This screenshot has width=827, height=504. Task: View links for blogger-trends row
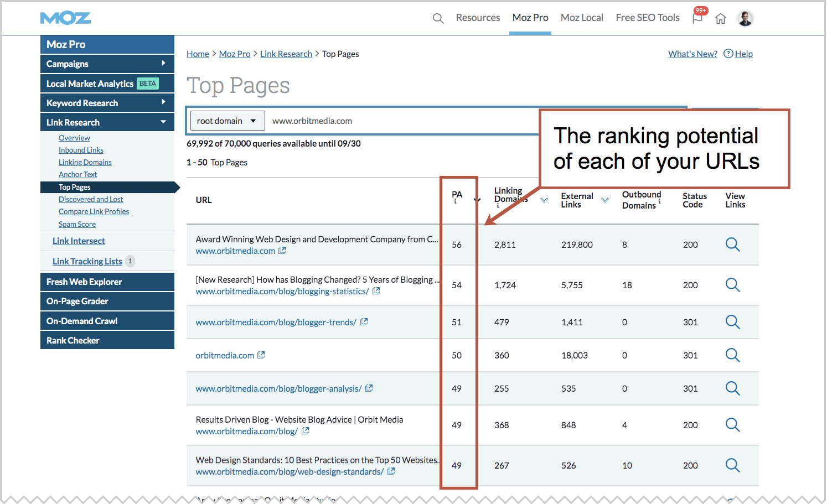(732, 322)
